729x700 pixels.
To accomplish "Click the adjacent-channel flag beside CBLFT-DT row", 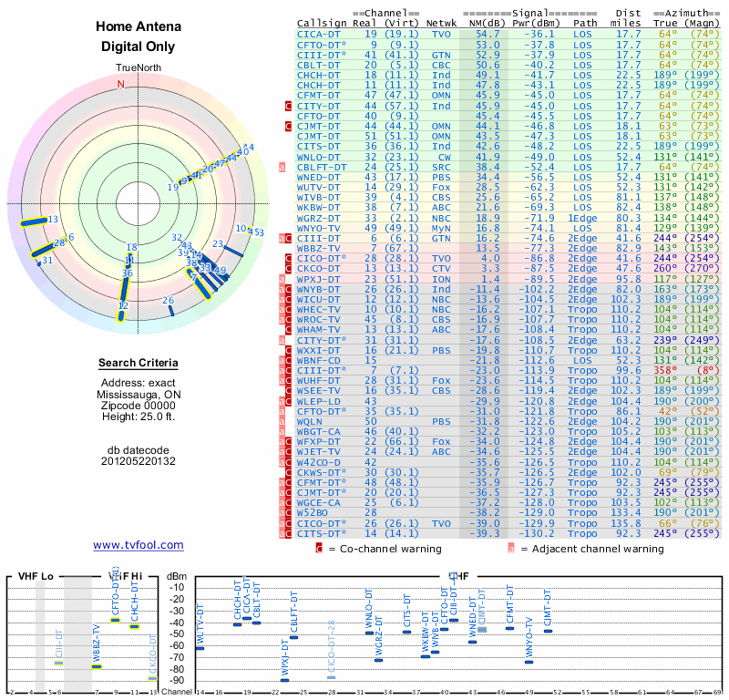I will [x=282, y=167].
